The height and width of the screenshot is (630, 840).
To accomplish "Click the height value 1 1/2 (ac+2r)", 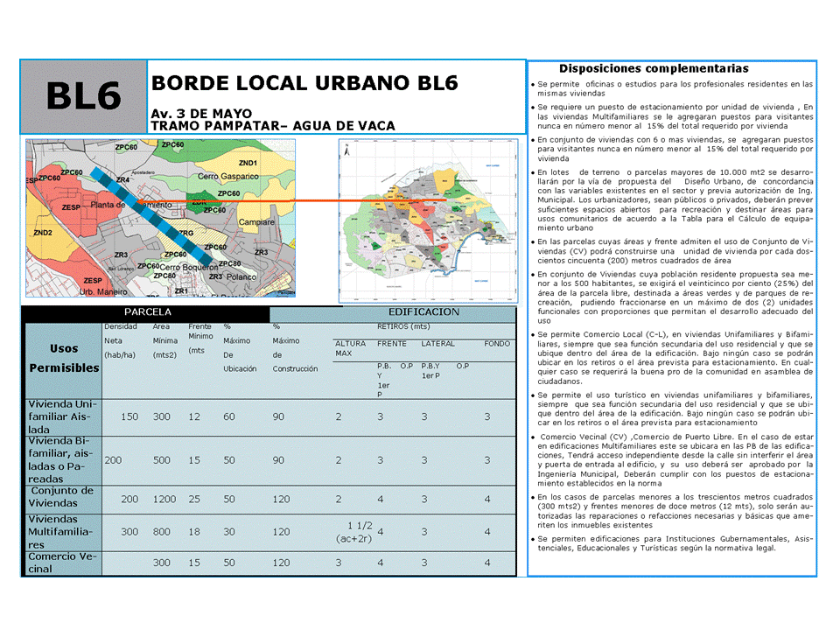I will [x=354, y=532].
